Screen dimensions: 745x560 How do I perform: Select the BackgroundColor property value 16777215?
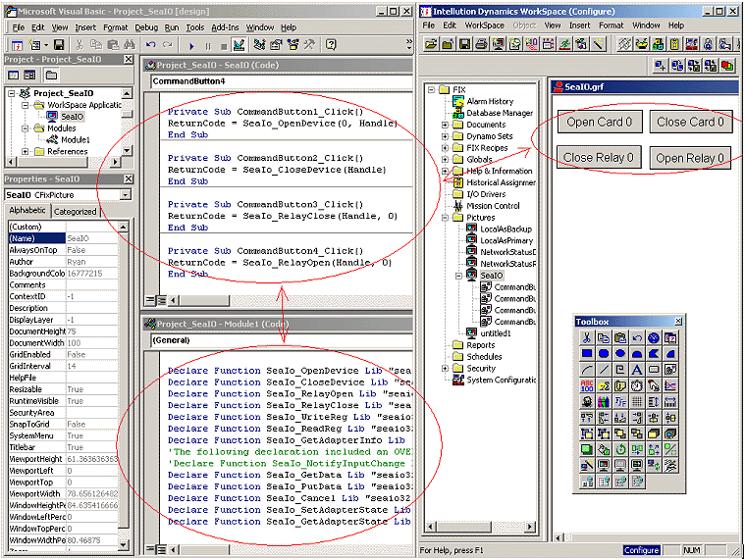[91, 274]
